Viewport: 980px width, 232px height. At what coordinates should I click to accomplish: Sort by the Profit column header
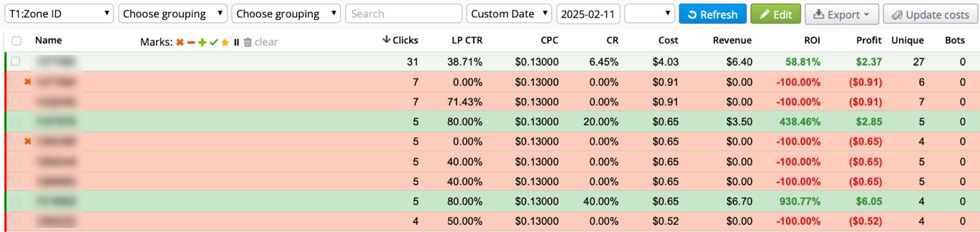point(869,40)
